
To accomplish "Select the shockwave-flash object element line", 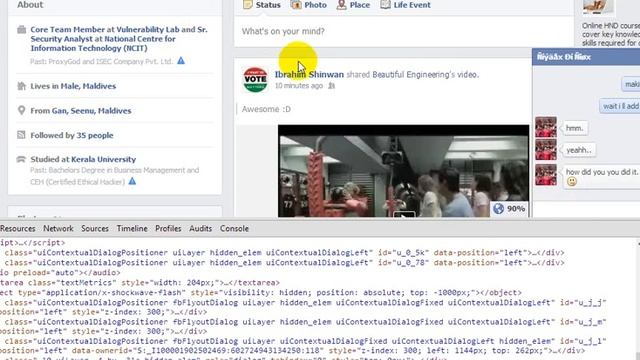I will [x=261, y=293].
